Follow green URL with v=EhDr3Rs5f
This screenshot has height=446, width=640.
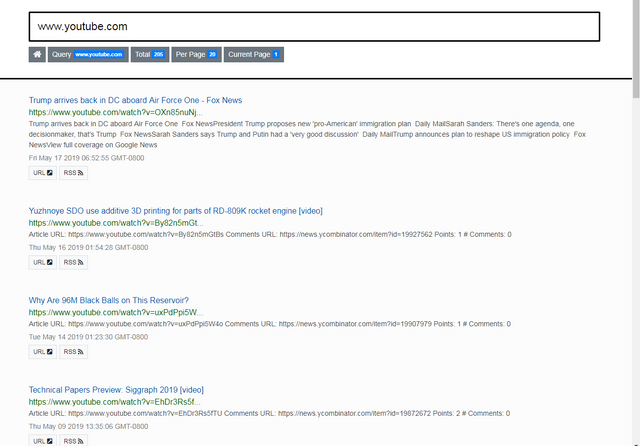coord(114,402)
